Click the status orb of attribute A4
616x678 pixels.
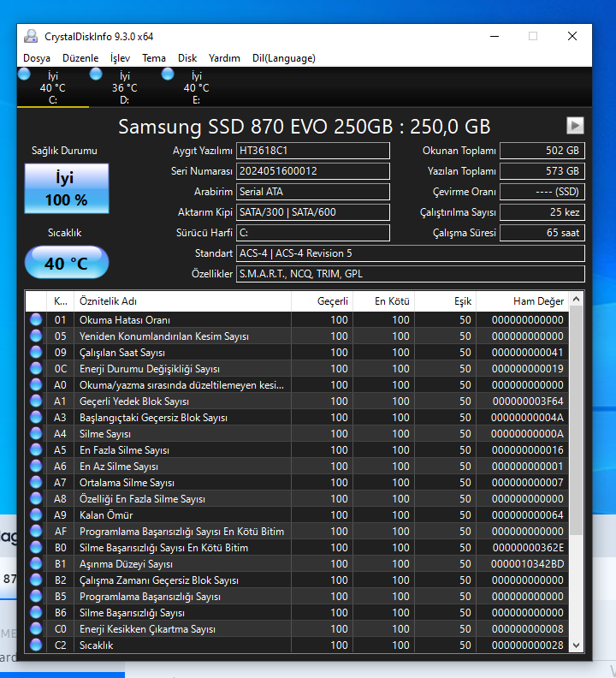(36, 434)
